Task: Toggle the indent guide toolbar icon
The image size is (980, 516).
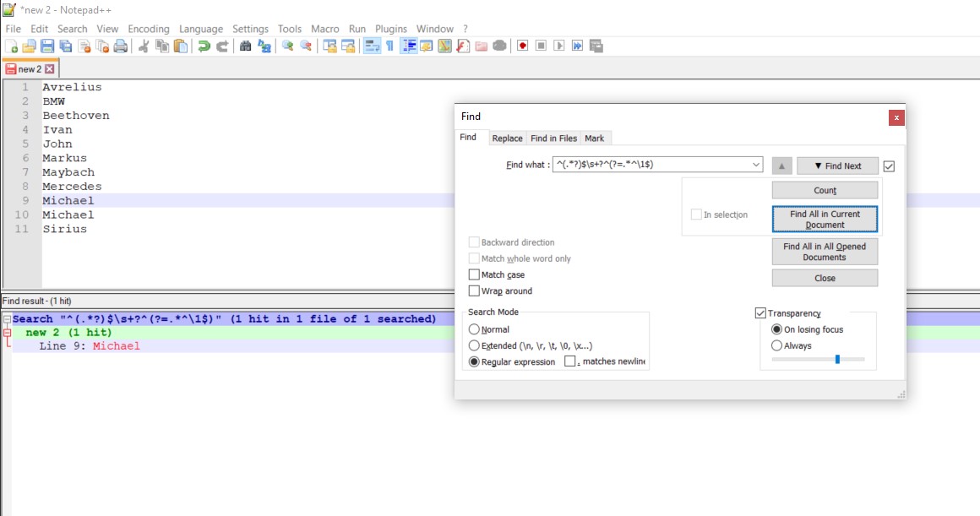Action: [x=409, y=46]
